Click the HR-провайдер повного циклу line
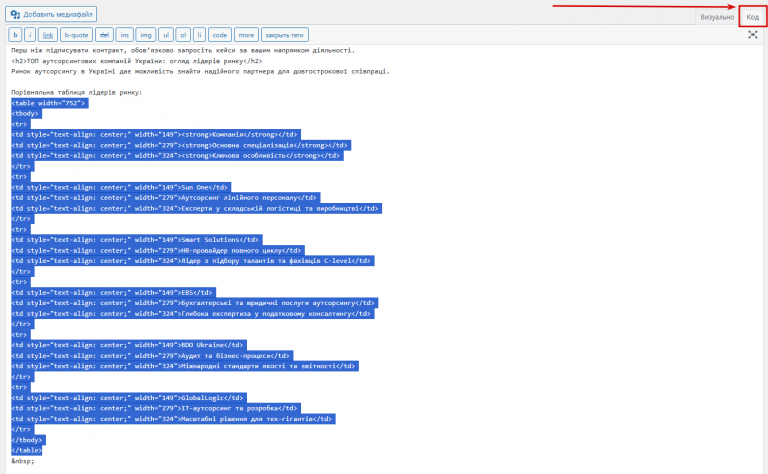768x474 pixels. [158, 251]
